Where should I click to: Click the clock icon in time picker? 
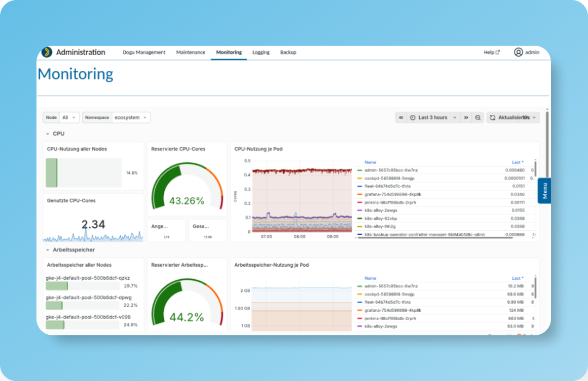413,118
